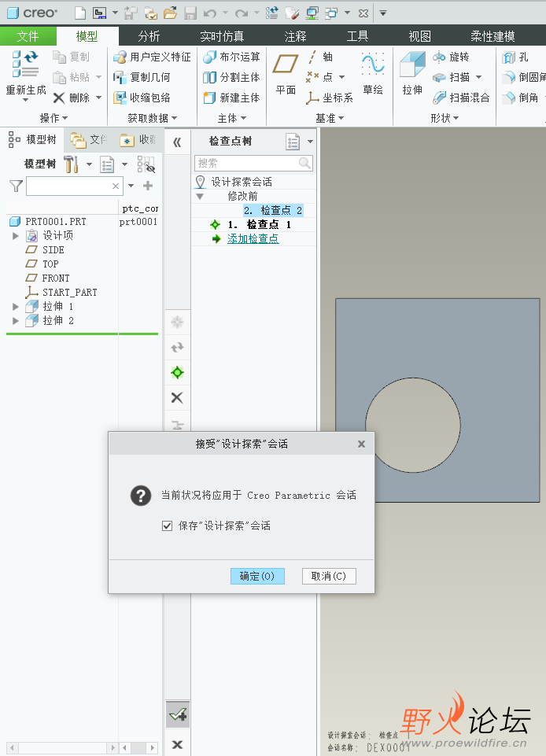Expand the 拉伸 2 feature node

coord(16,321)
